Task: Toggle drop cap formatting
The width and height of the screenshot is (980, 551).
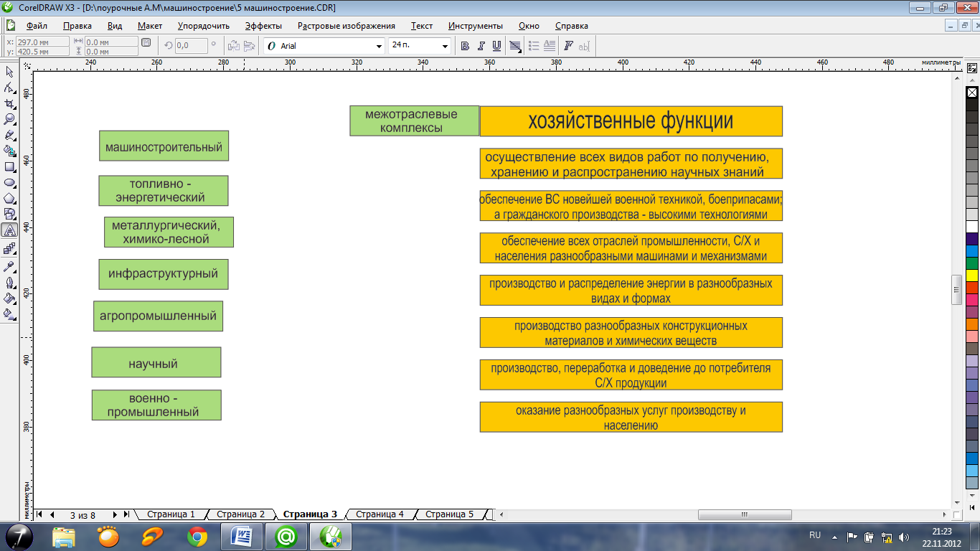Action: pos(550,46)
